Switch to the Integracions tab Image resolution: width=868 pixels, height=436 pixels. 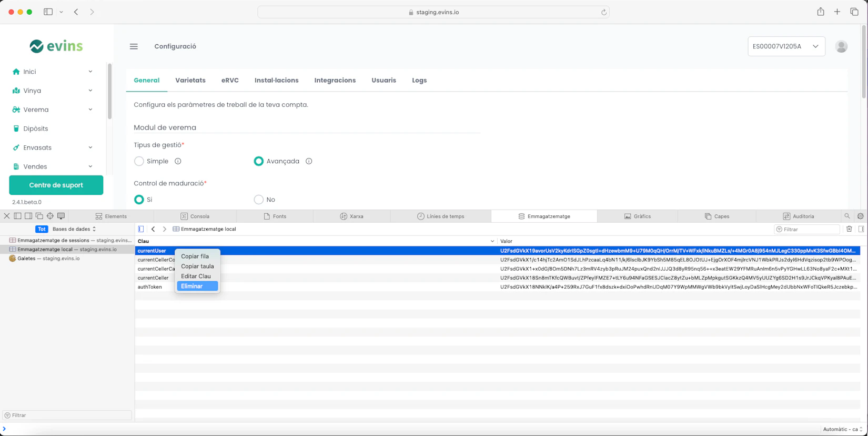pyautogui.click(x=335, y=80)
